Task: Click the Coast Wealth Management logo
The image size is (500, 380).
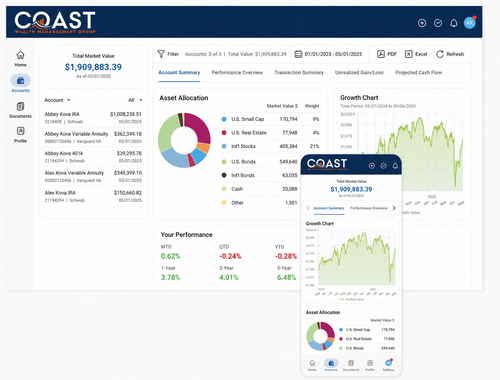Action: [55, 22]
